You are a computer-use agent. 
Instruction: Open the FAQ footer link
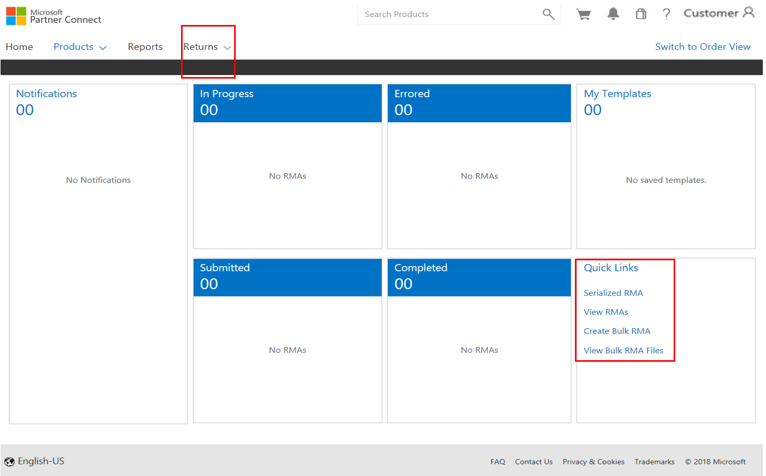(x=497, y=462)
